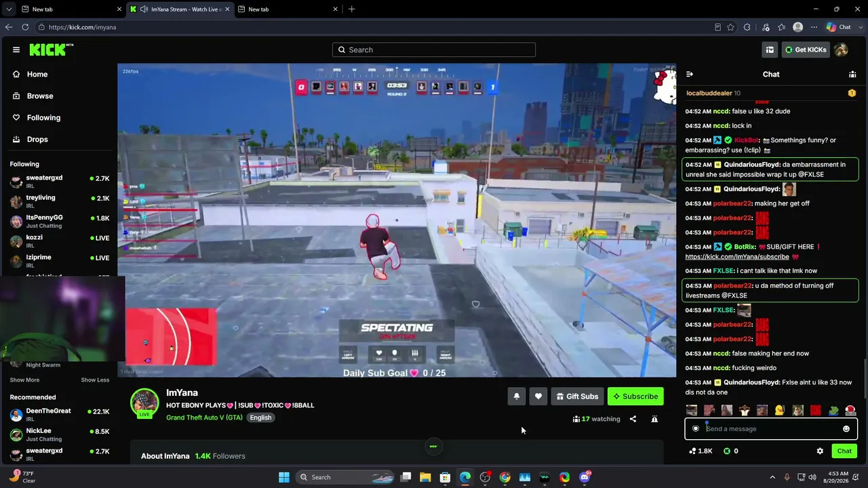This screenshot has width=868, height=488.
Task: Open the tab search dropdown
Action: [8, 9]
